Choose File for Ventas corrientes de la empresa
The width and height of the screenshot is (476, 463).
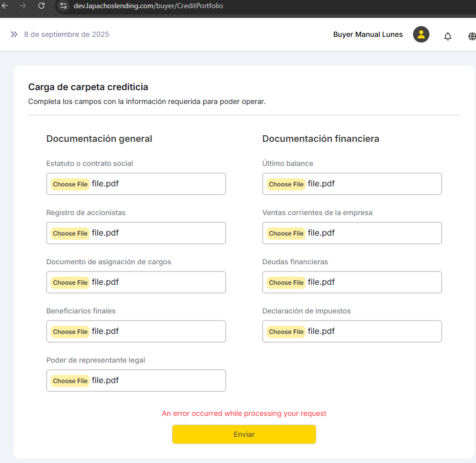tap(286, 233)
